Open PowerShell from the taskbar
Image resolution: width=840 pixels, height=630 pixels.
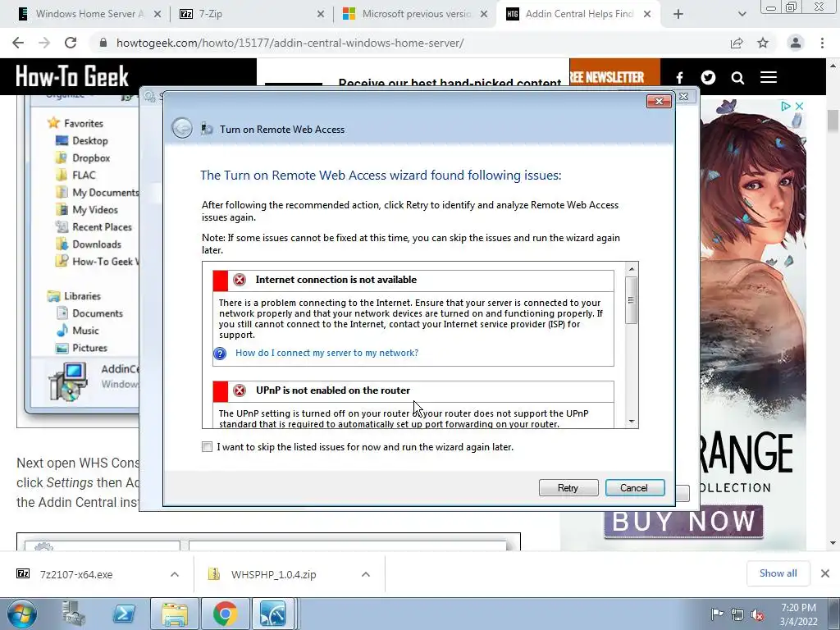tap(124, 614)
